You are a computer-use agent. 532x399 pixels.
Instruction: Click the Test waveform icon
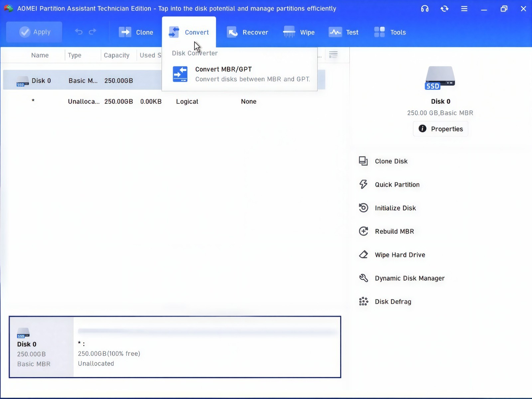[335, 32]
